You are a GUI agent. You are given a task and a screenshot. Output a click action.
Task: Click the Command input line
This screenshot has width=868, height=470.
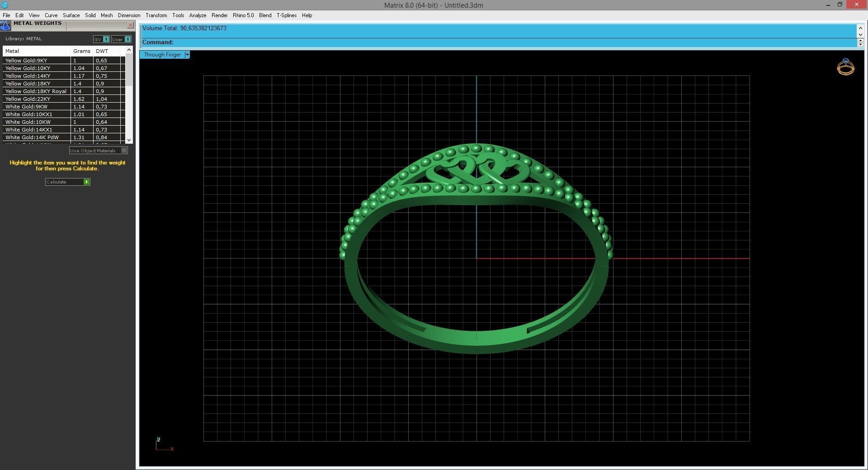(x=499, y=42)
